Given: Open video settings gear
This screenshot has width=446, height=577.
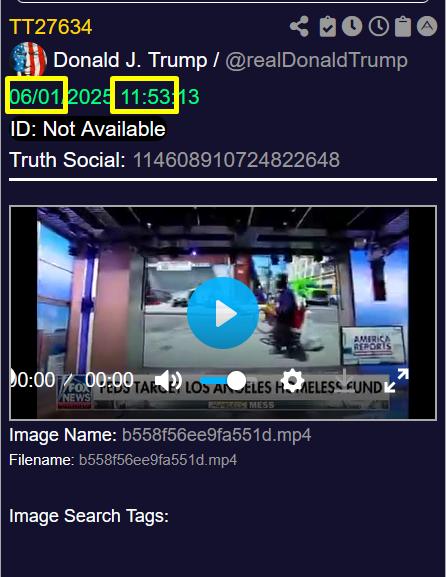Looking at the screenshot, I should [293, 380].
